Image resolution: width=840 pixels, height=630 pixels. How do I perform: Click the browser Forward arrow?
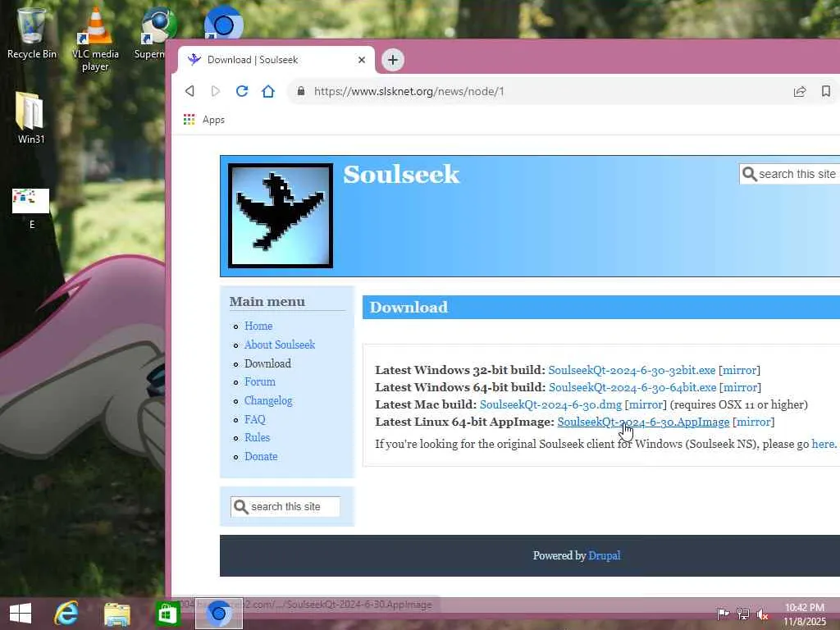pyautogui.click(x=216, y=91)
